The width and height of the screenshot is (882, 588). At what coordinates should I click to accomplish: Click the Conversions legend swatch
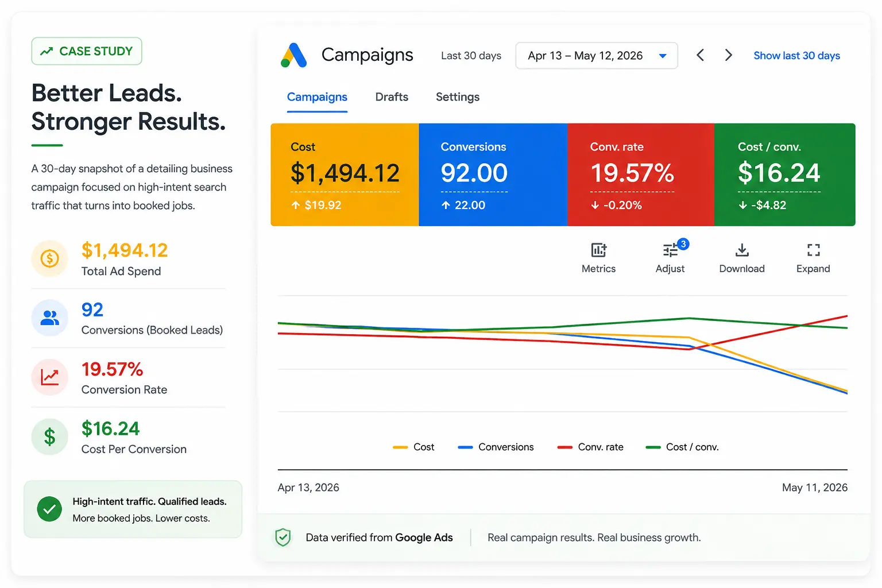pos(465,447)
